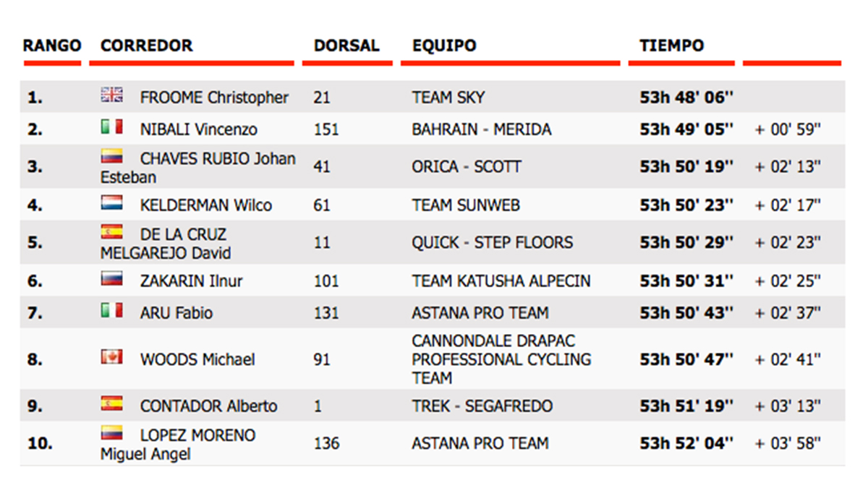Screen dimensions: 868x488
Task: Click the Italian flag next to Aru Fabio
Action: coord(111,310)
